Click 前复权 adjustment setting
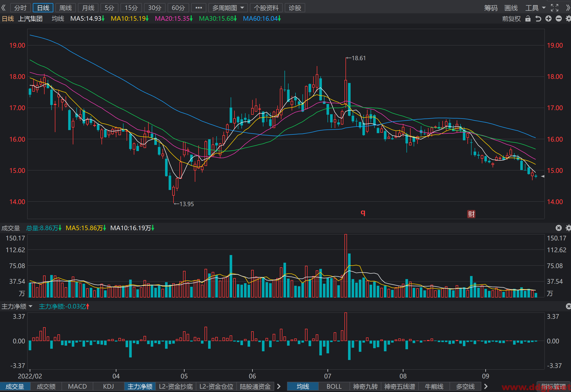This screenshot has width=571, height=392. [512, 19]
